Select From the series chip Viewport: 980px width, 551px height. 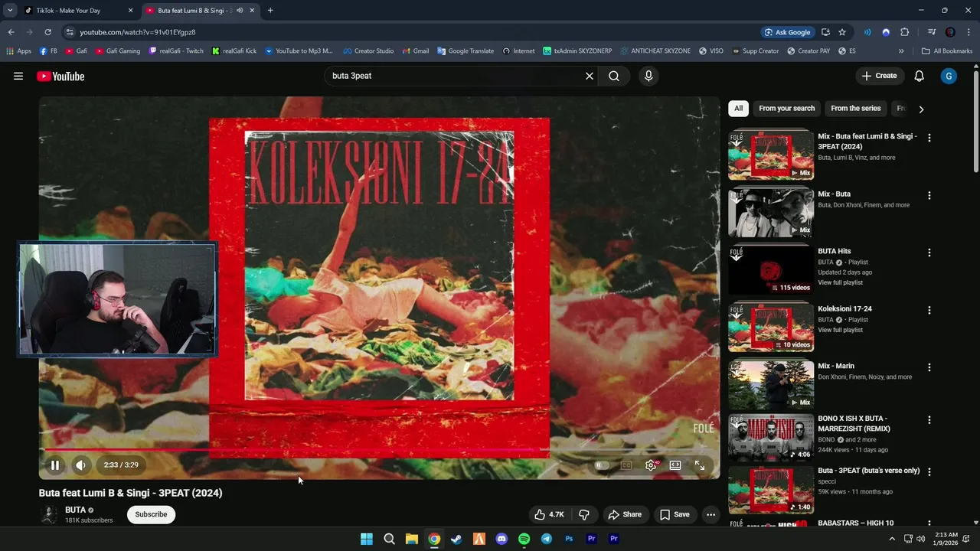(855, 109)
